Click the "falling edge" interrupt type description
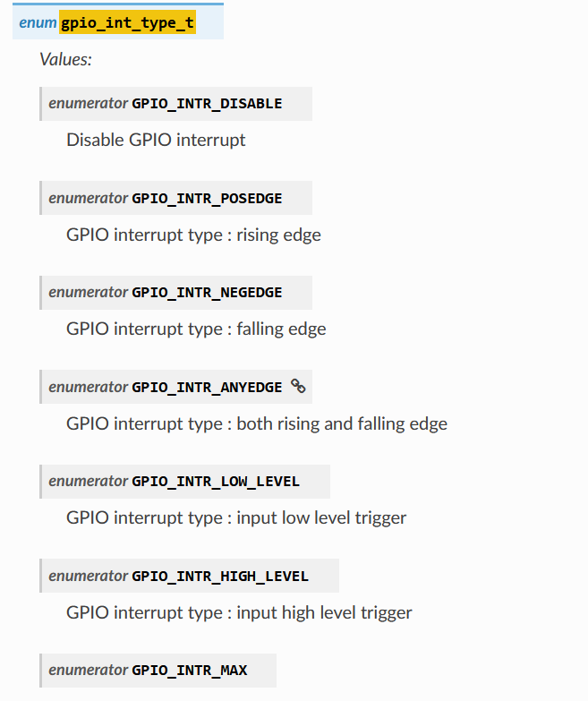The image size is (588, 701). point(196,329)
